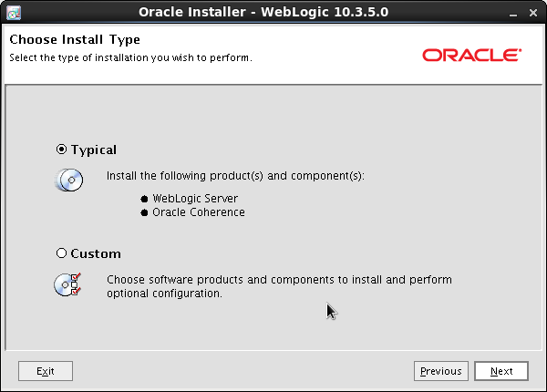
Task: Click the Next button
Action: pos(501,371)
